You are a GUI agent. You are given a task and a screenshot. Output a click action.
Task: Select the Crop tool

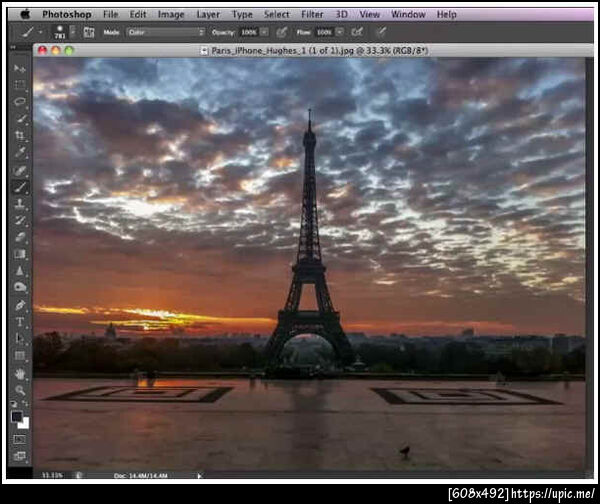pos(19,135)
